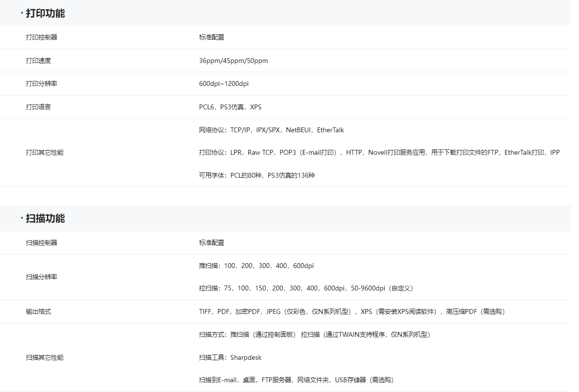
Task: Click the 打印协议 LPR, Raw TCP line
Action: pyautogui.click(x=379, y=152)
